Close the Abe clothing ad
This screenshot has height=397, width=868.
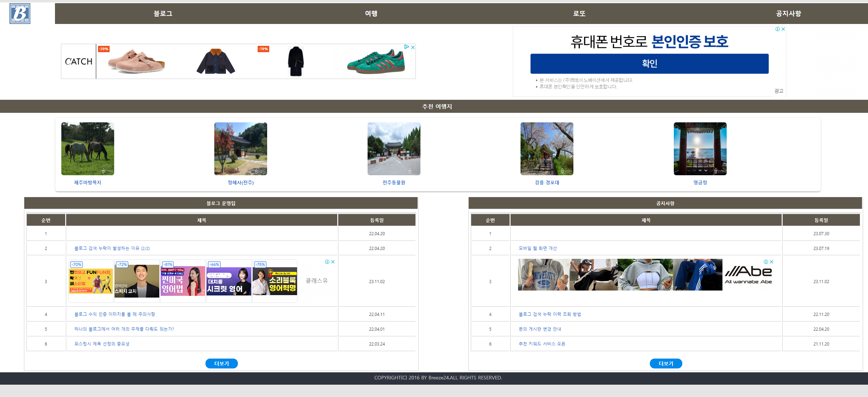pos(772,262)
